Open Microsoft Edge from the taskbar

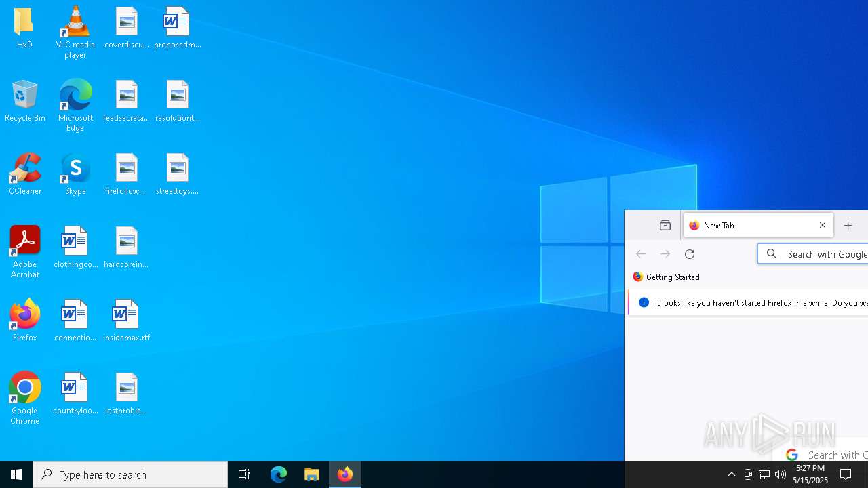click(279, 474)
